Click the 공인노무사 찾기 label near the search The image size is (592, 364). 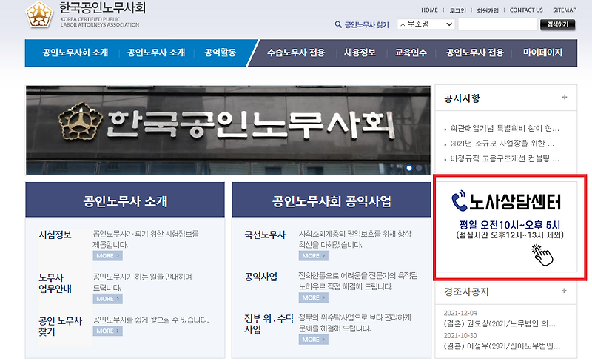(366, 25)
